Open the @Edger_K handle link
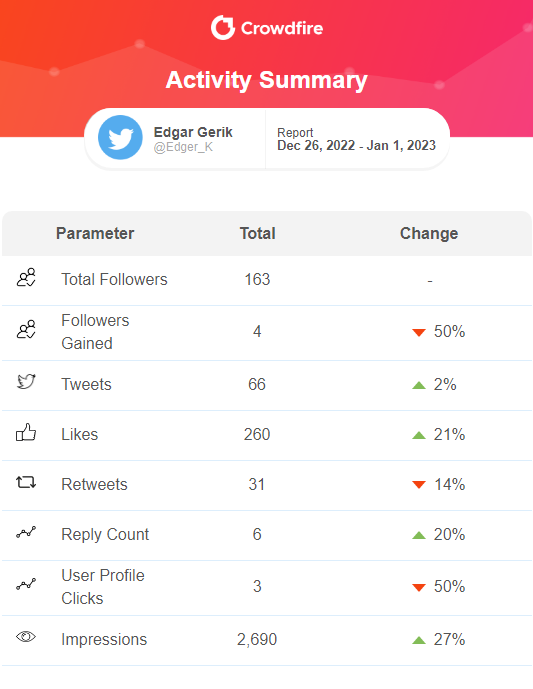533x689 pixels. point(183,147)
